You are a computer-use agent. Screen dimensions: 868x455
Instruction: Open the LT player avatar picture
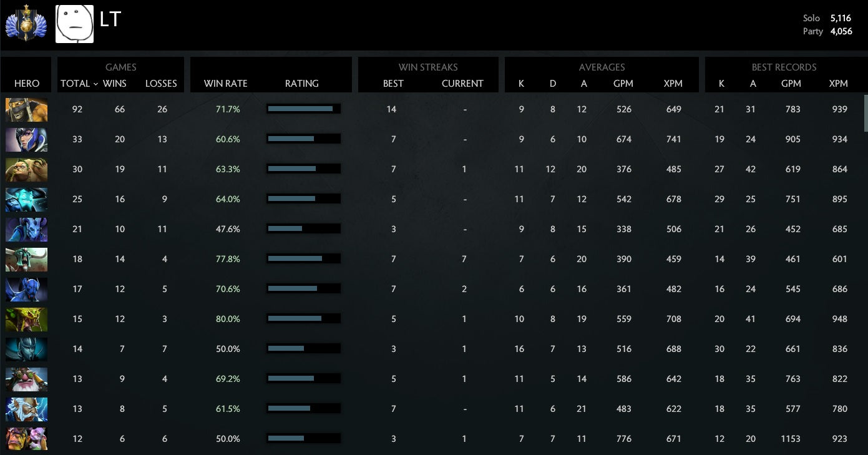(x=74, y=24)
